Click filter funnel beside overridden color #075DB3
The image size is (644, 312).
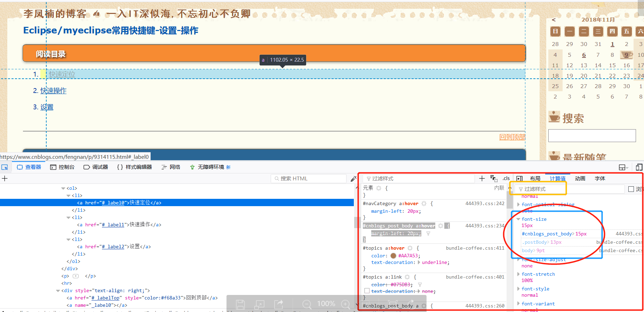(420, 285)
